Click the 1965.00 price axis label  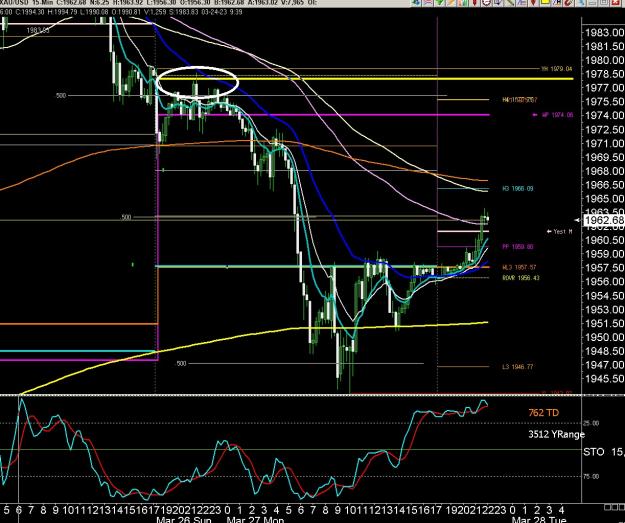[x=604, y=199]
